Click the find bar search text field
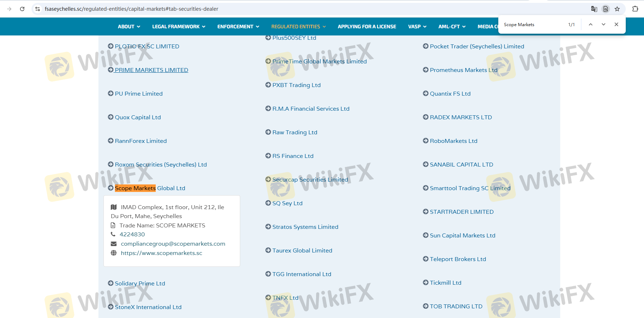644x318 pixels. [x=533, y=25]
